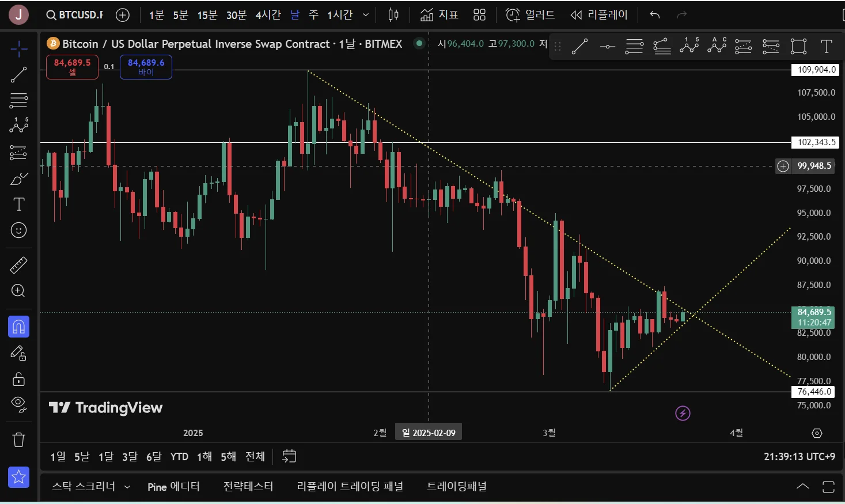Toggle lock all drawings padlock
845x504 pixels.
[18, 379]
